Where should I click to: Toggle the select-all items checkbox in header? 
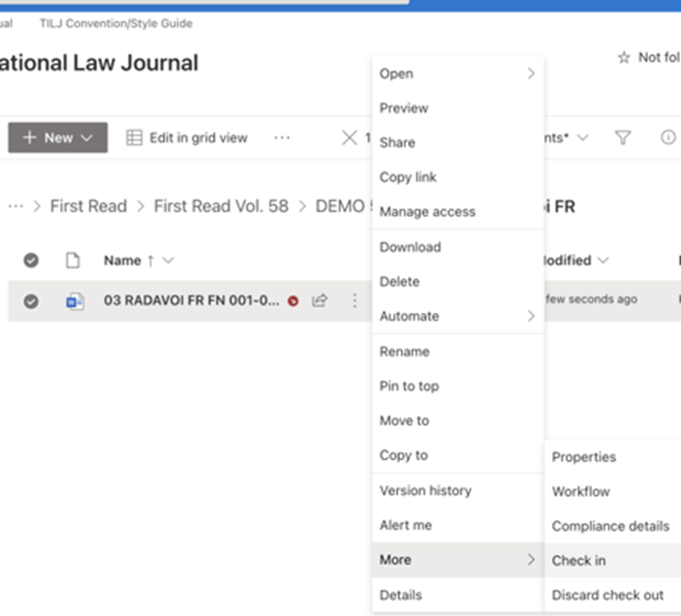(x=31, y=261)
